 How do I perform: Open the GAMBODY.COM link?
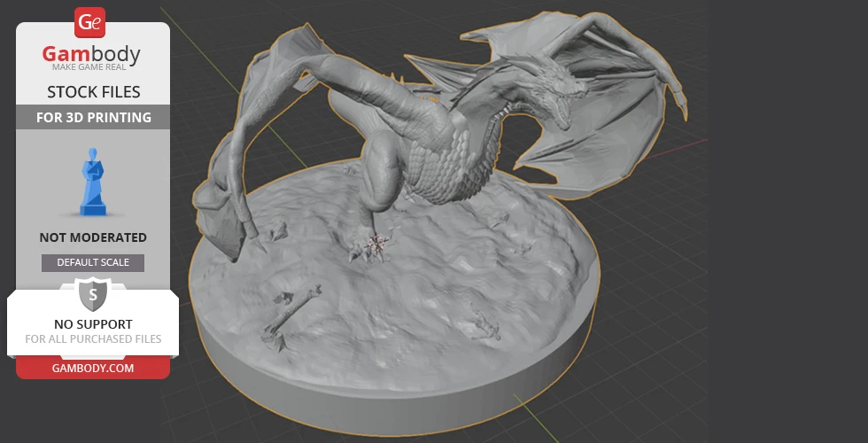point(93,368)
